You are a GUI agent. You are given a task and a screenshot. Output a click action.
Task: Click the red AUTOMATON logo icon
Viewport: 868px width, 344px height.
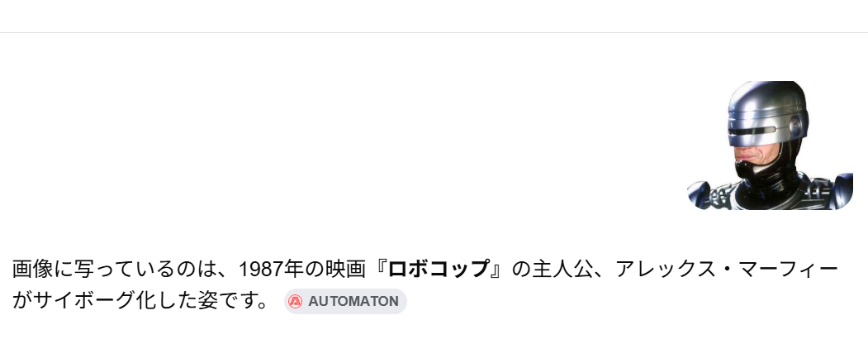[296, 302]
